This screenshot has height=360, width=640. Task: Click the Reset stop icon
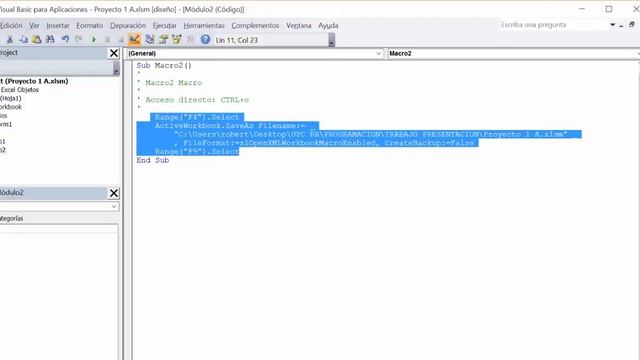[121, 40]
